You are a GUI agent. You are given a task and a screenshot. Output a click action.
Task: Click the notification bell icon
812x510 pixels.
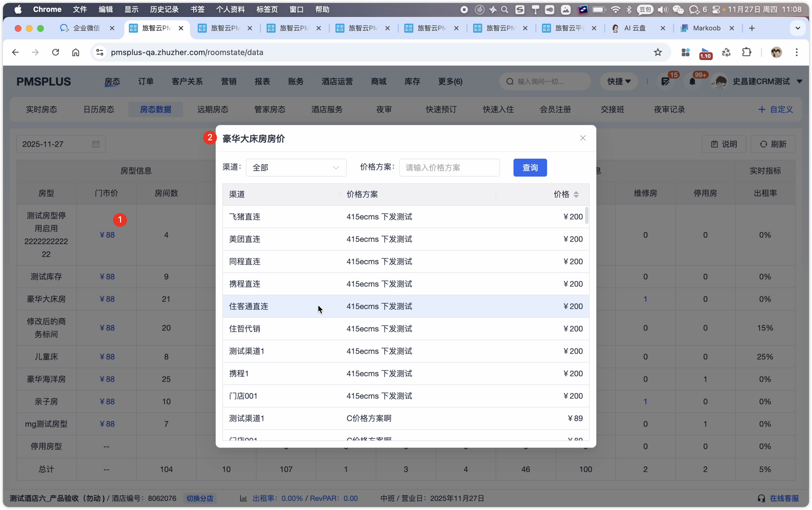692,82
